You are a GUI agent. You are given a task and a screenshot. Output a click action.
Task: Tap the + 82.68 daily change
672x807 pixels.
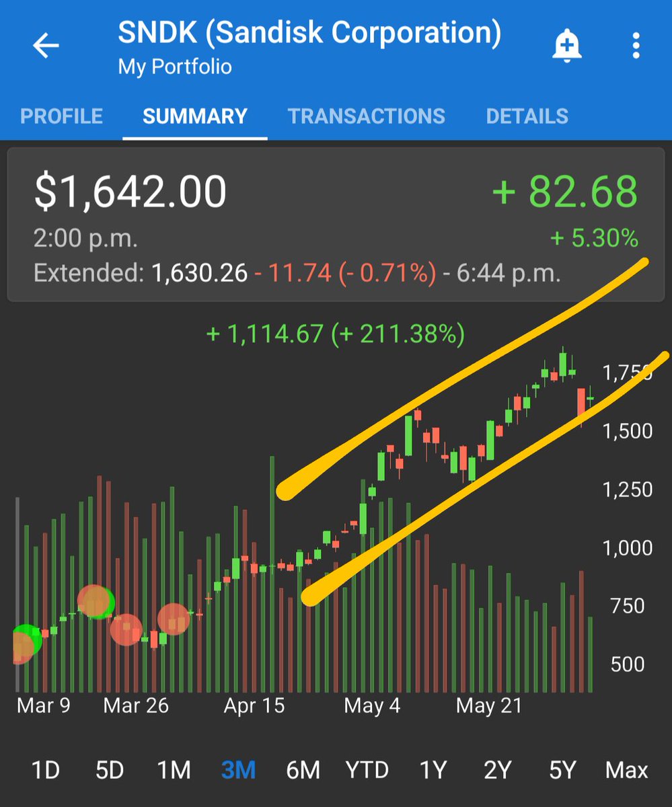(x=565, y=191)
